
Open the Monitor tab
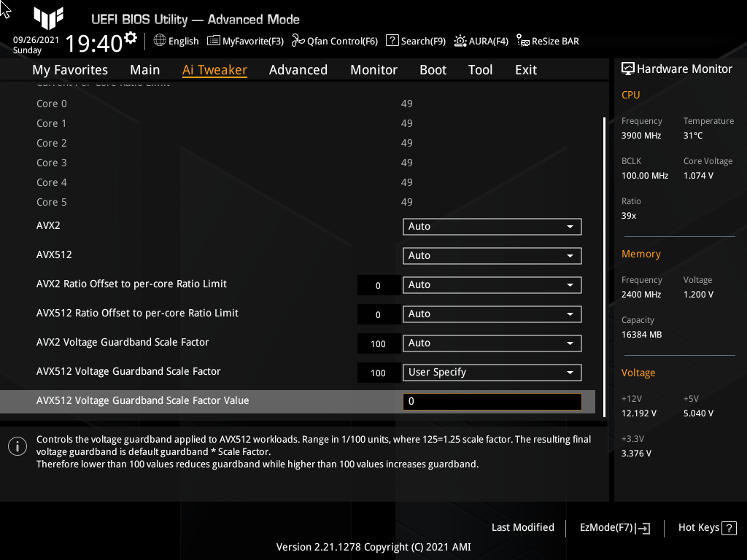point(373,69)
